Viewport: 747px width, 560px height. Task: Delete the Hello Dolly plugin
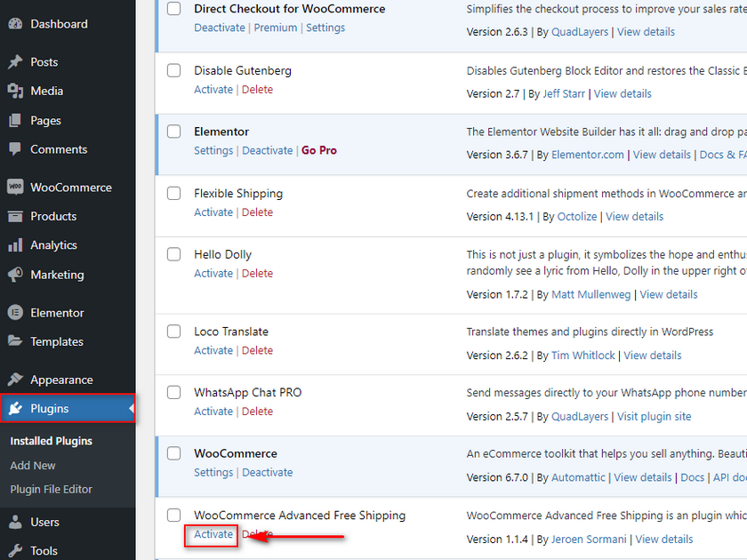(x=257, y=274)
